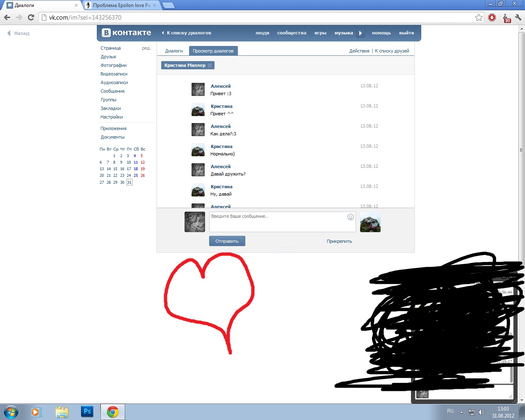Remove the Кристина Миллер recipient tag

[210, 66]
